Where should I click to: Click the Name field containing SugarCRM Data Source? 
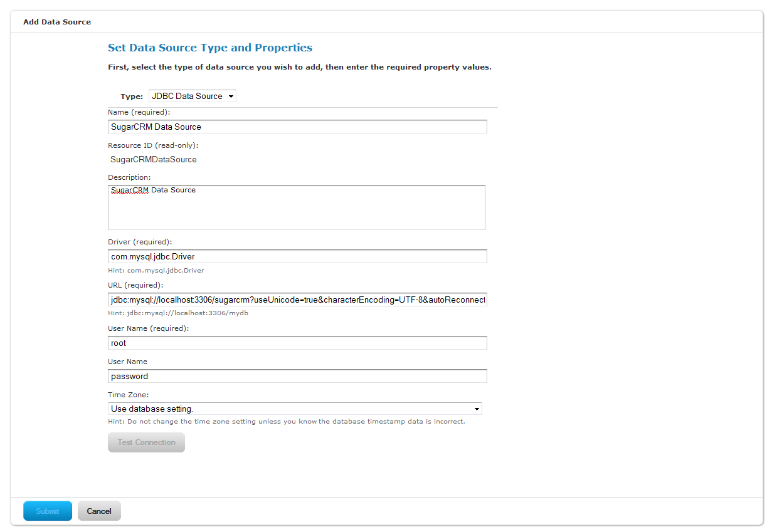click(297, 127)
